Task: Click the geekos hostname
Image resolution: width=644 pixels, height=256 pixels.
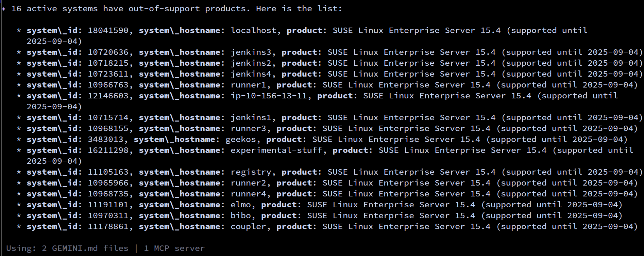Action: tap(241, 139)
